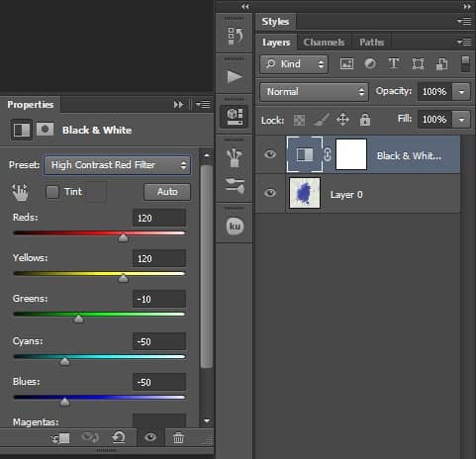Image resolution: width=476 pixels, height=459 pixels.
Task: Delete adjustment layer with trash icon
Action: point(178,437)
